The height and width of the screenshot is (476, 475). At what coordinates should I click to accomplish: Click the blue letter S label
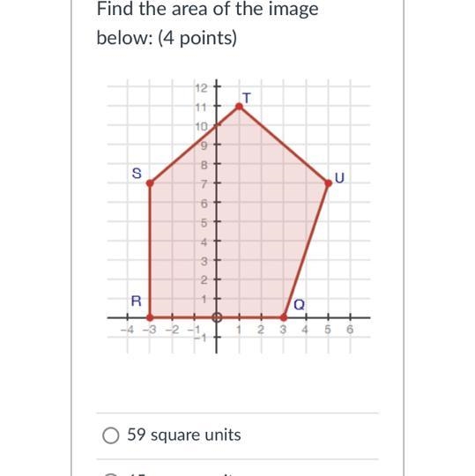click(x=137, y=174)
